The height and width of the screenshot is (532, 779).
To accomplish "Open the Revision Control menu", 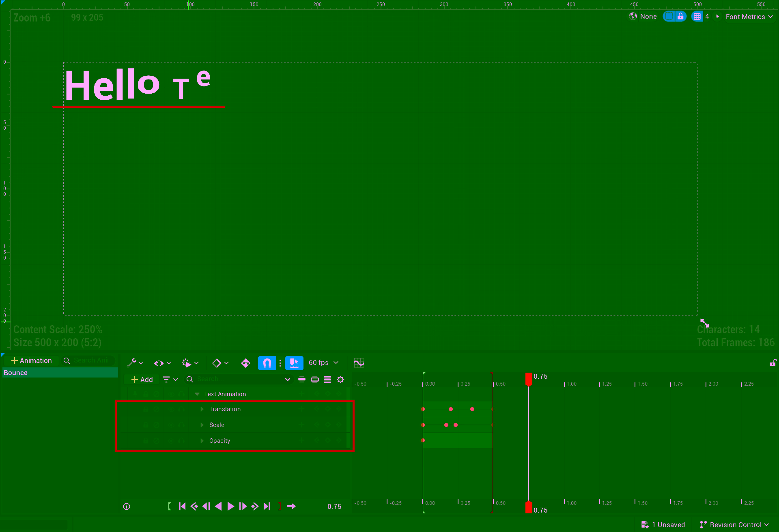I will [x=734, y=525].
